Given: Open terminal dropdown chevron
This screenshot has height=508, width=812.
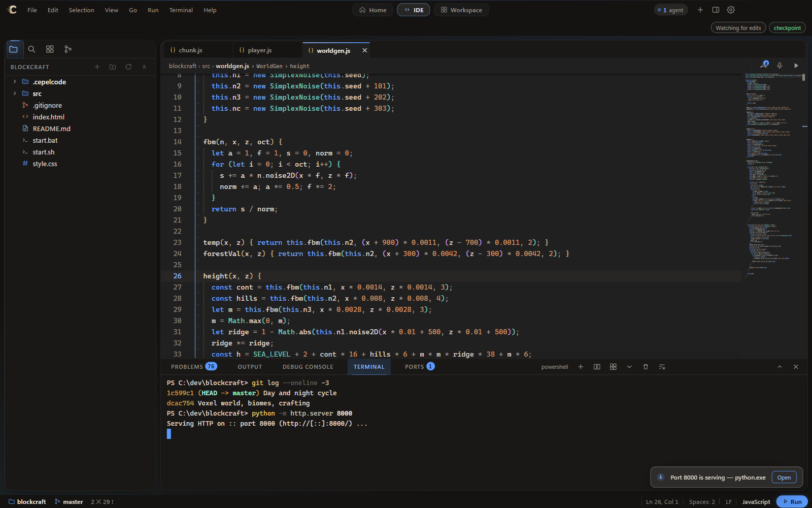Looking at the screenshot, I should [x=629, y=367].
